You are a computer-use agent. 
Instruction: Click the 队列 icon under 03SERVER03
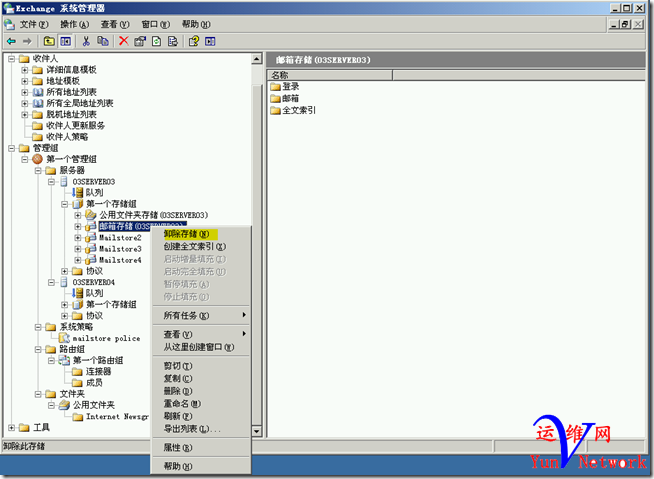click(78, 192)
